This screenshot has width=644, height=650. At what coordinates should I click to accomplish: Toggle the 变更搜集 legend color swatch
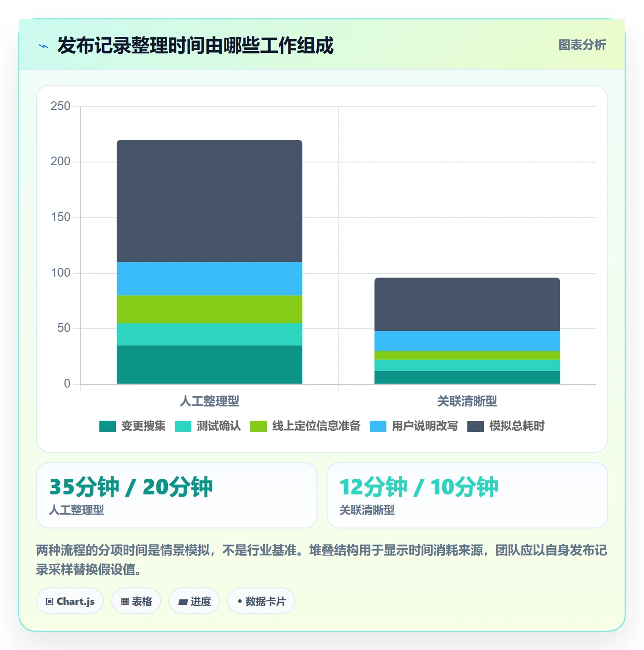[x=108, y=426]
